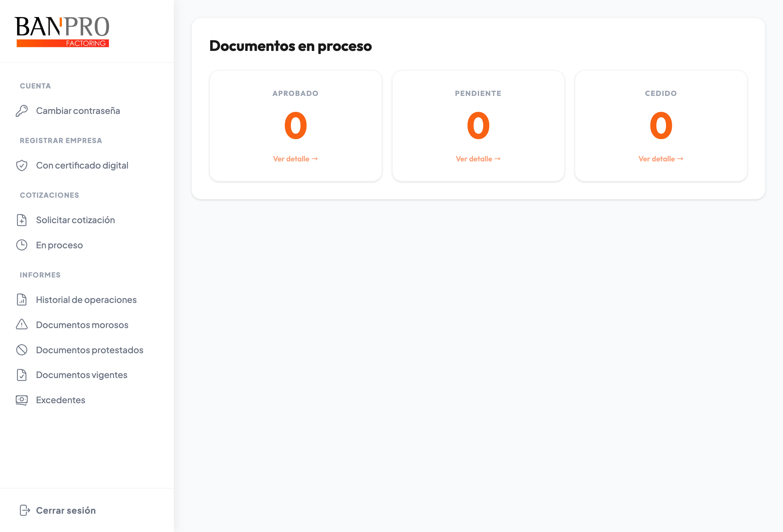Click the prohibited circle icon for protestados
The image size is (783, 532).
coord(22,350)
